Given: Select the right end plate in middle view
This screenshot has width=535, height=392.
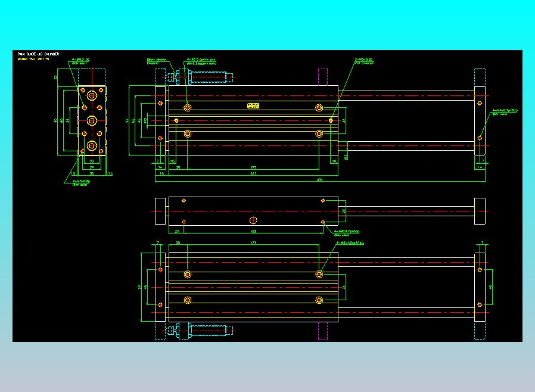Looking at the screenshot, I should (480, 211).
